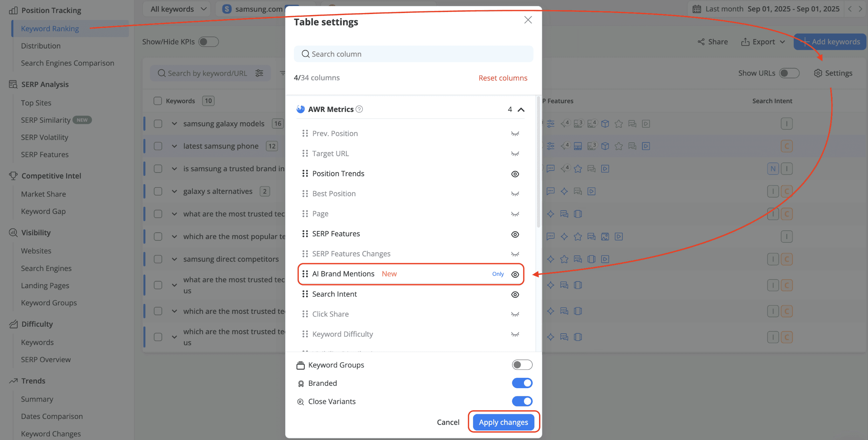
Task: Click the Branded badge icon
Action: 301,383
